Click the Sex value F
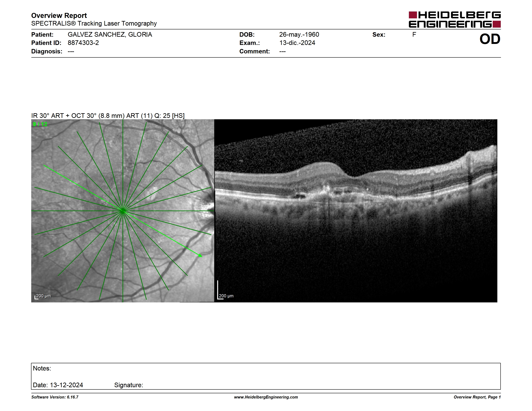 pyautogui.click(x=414, y=35)
